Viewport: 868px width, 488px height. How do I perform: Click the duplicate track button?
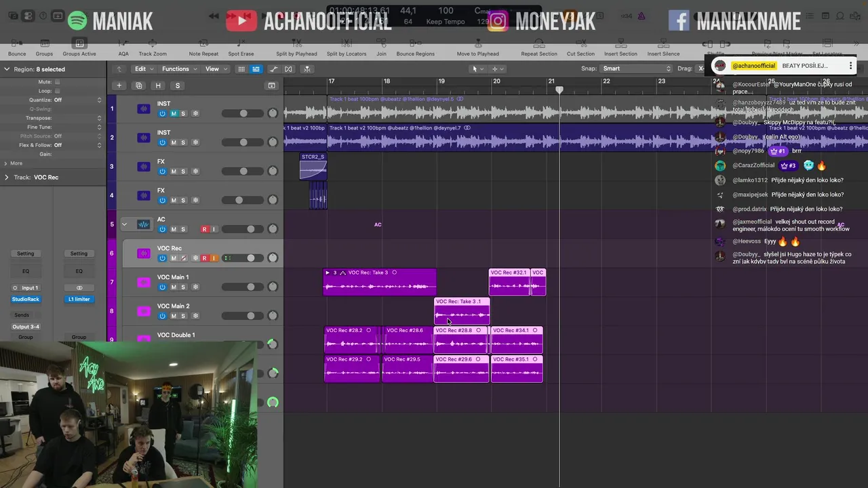click(x=138, y=85)
